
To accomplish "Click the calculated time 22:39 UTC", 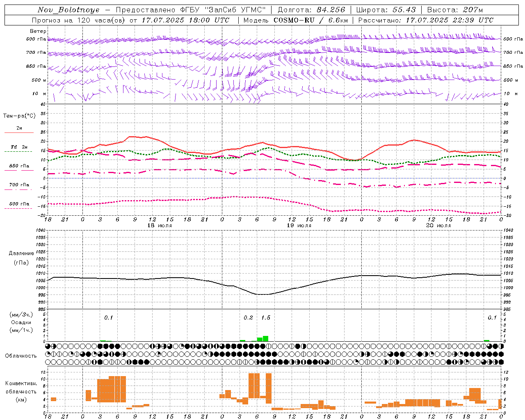I will coord(470,20).
